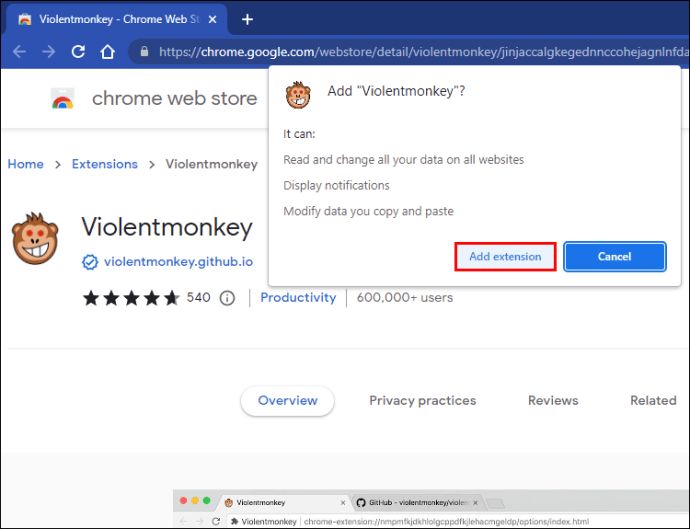Viewport: 690px width, 529px height.
Task: Click the 'chrome web store' title text
Action: [174, 98]
